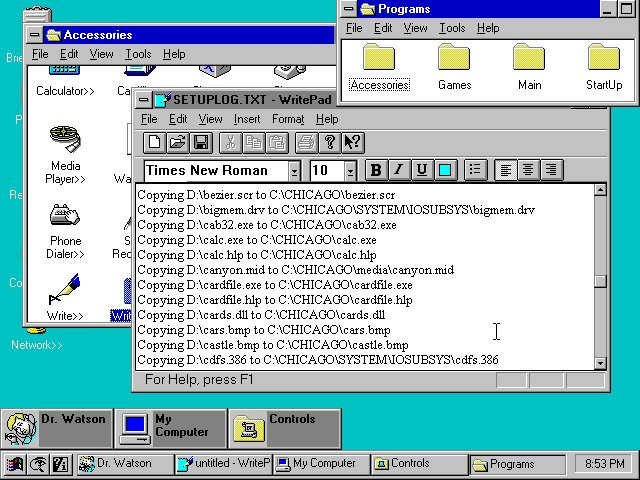Open the Help menu in Accessories window
Image resolution: width=640 pixels, height=480 pixels.
(174, 54)
